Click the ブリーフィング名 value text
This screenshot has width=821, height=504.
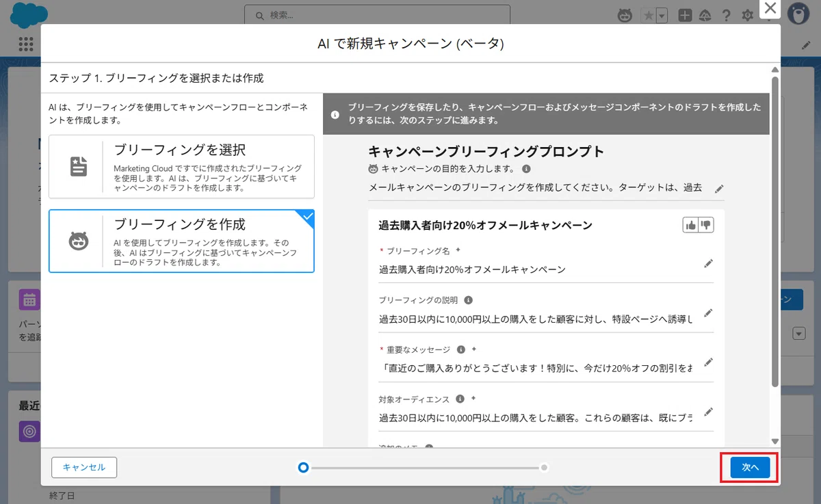(472, 269)
